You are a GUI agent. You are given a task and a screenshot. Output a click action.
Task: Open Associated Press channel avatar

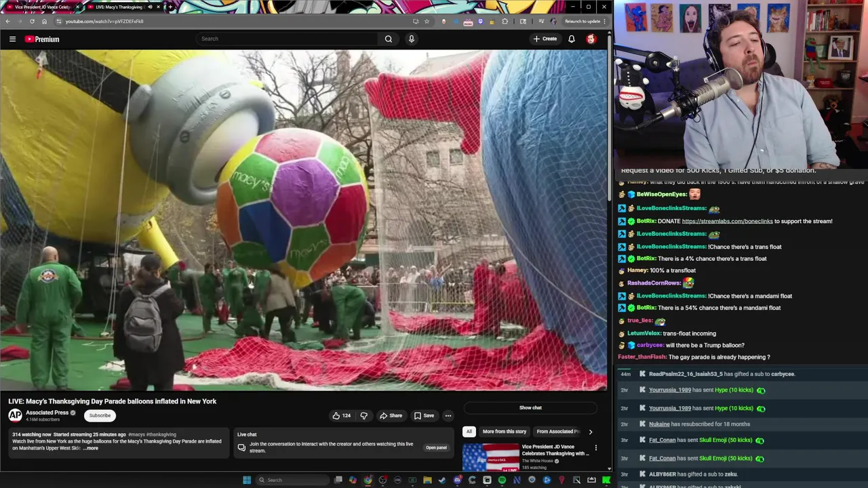[15, 415]
